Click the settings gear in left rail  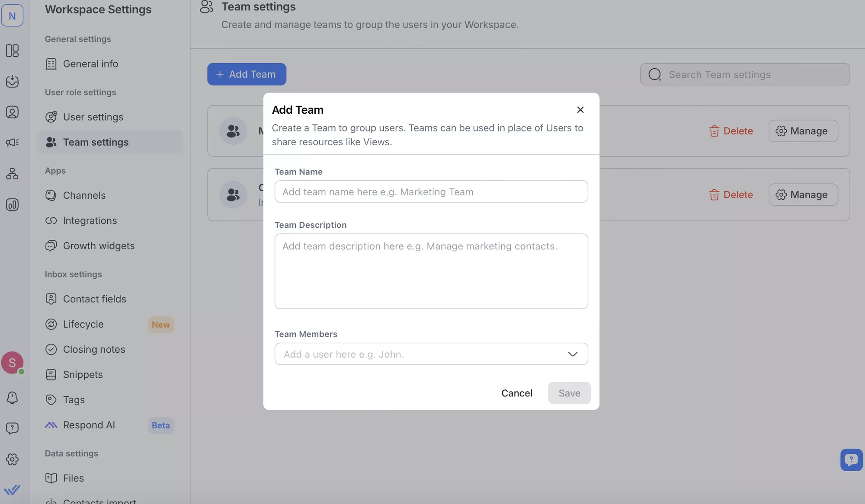point(12,459)
